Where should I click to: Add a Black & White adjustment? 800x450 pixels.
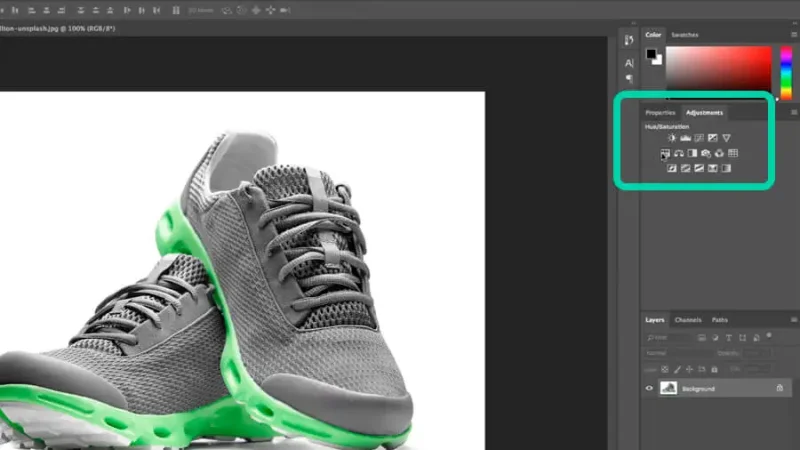(x=692, y=153)
